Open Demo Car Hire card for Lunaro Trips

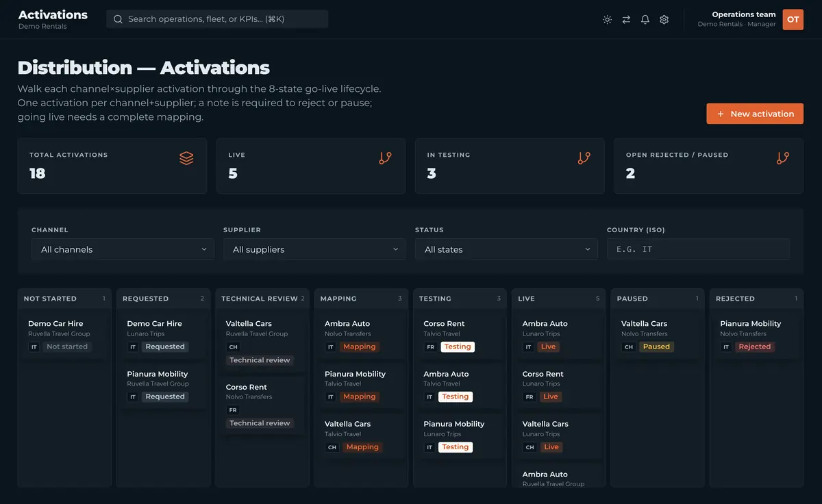point(163,335)
